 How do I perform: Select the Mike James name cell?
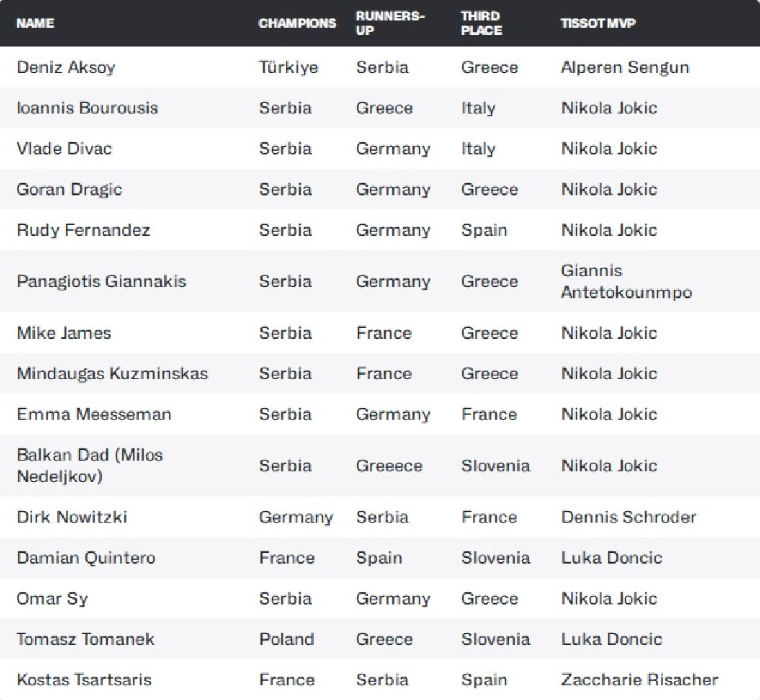64,333
